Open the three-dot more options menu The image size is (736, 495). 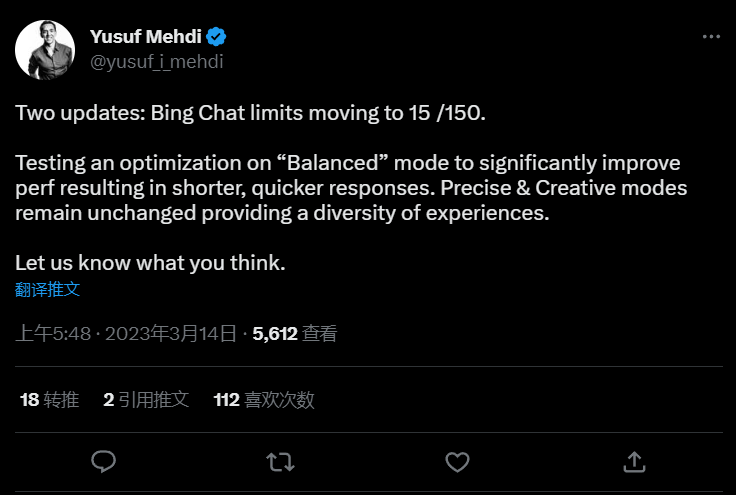711,37
